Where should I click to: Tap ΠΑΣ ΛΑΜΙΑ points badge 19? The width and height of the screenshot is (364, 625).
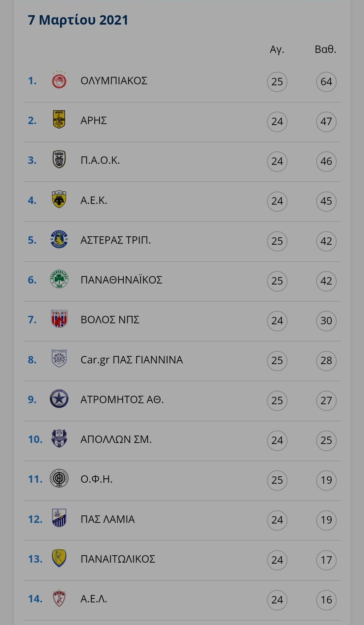click(x=326, y=520)
